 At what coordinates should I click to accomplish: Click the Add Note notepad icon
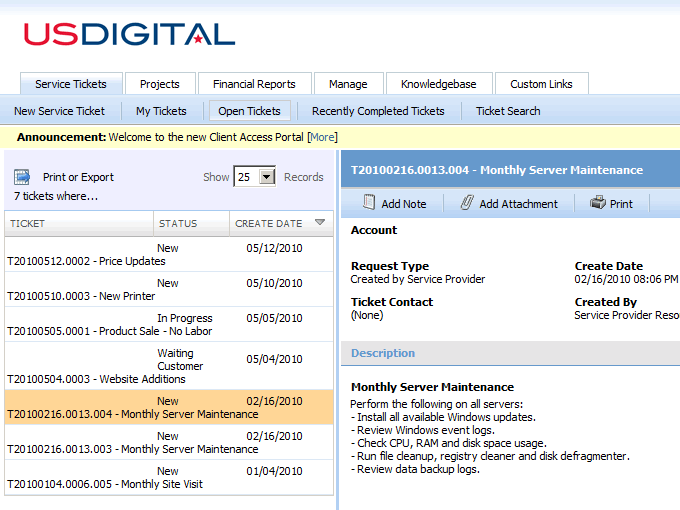[369, 203]
